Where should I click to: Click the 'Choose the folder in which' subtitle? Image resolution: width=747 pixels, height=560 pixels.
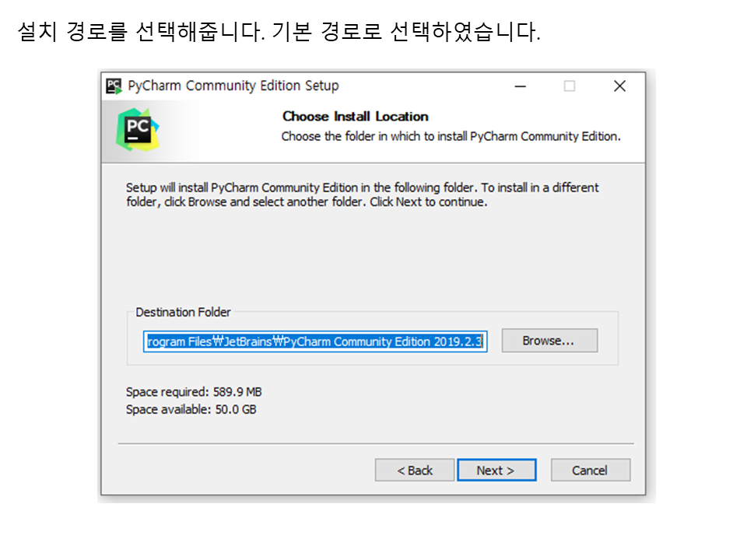[x=451, y=136]
